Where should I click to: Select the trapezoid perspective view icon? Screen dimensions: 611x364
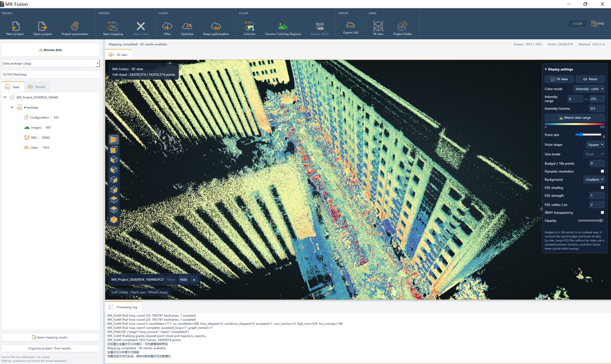[x=114, y=140]
